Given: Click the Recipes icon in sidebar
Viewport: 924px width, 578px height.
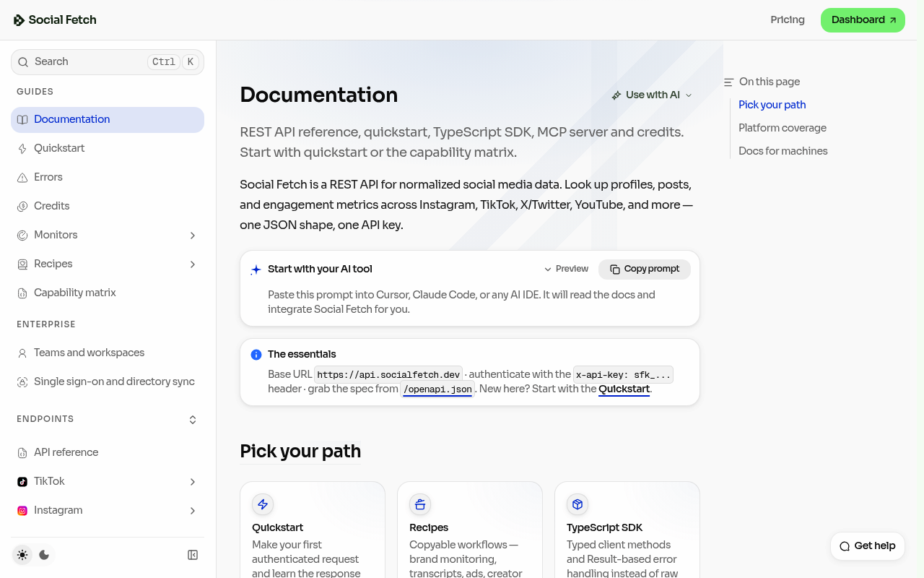Looking at the screenshot, I should pos(22,264).
